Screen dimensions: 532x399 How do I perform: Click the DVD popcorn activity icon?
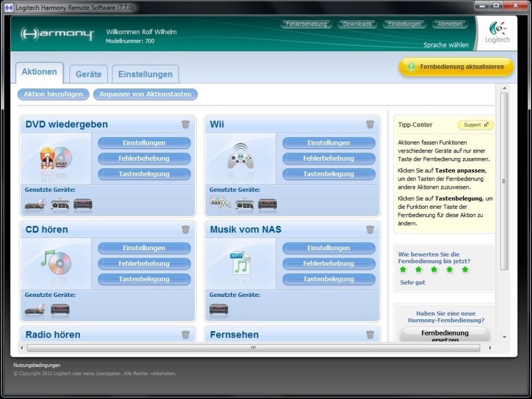coord(55,159)
